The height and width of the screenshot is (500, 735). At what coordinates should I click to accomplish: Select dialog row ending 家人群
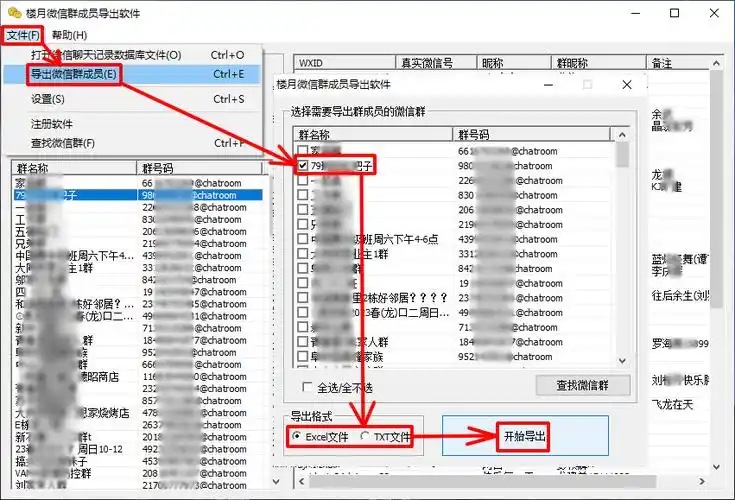pos(454,342)
